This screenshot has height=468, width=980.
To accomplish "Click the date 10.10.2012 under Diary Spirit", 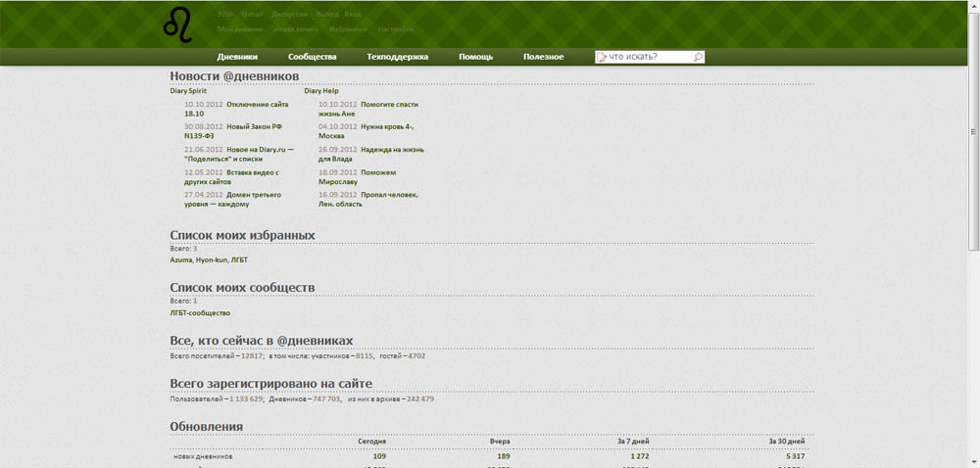I will tap(203, 105).
